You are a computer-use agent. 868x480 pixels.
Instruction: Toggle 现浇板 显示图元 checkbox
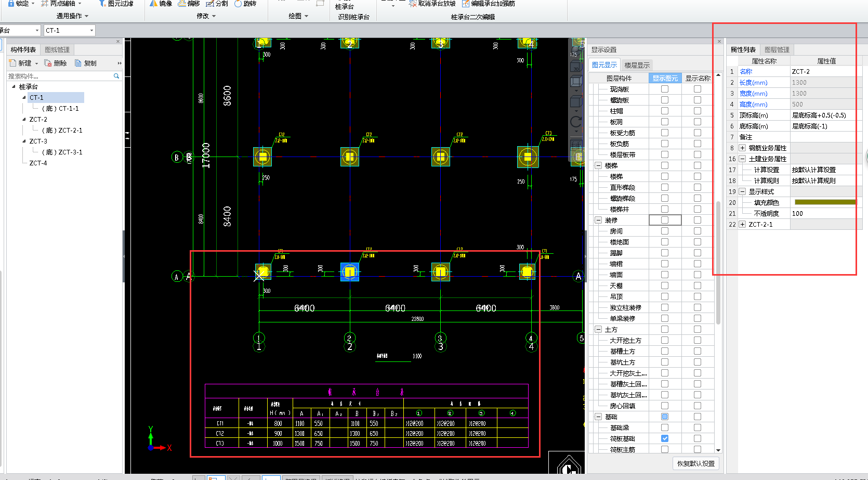tap(665, 89)
